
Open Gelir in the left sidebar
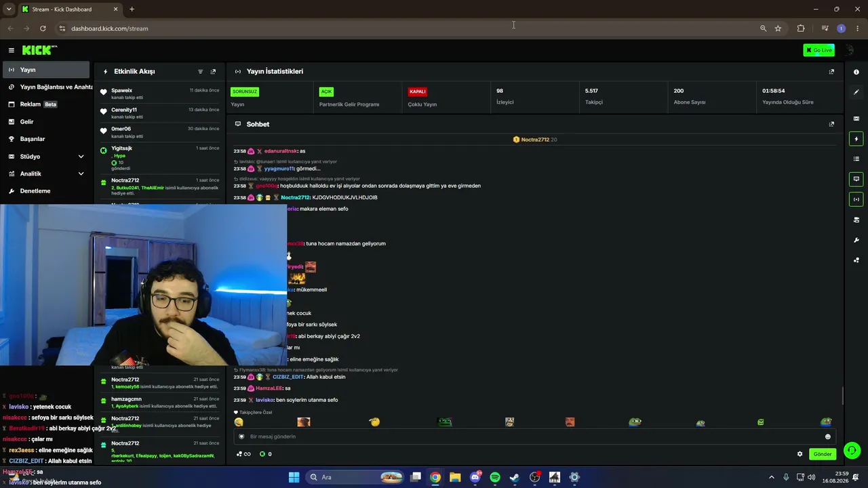[46, 122]
